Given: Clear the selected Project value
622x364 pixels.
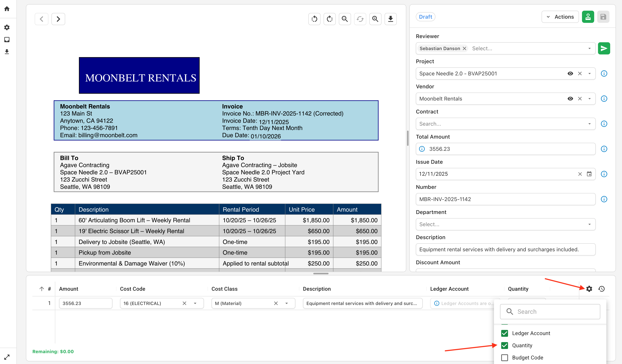Looking at the screenshot, I should coord(580,73).
